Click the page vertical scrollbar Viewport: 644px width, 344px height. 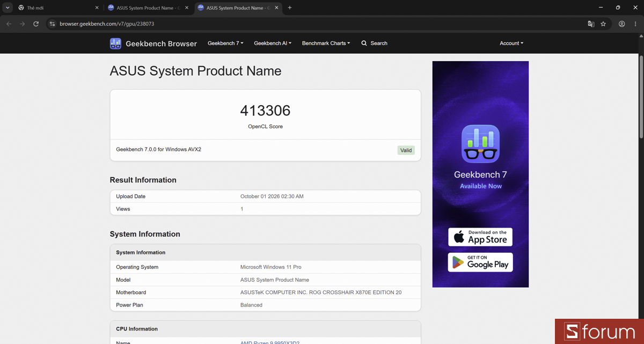pos(641,97)
